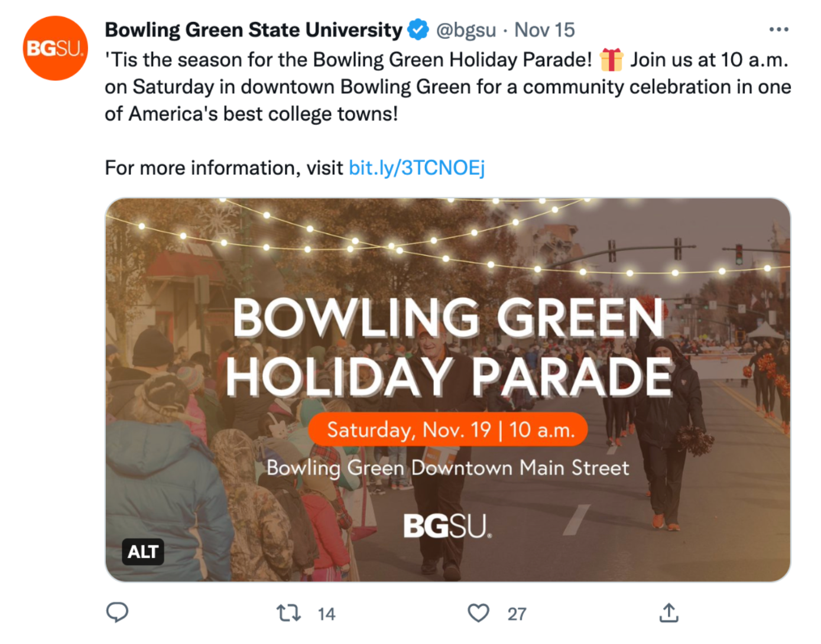Open the Nov 15 timestamp
This screenshot has width=821, height=644.
click(544, 30)
